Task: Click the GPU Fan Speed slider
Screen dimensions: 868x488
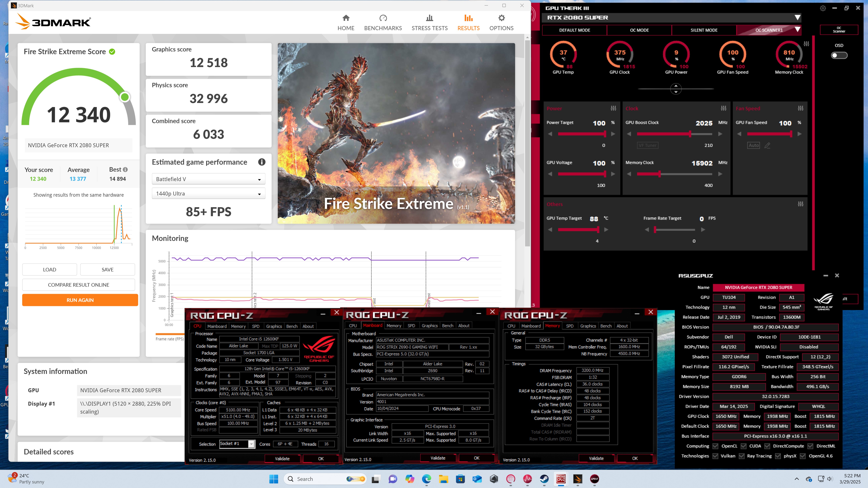Action: (770, 134)
